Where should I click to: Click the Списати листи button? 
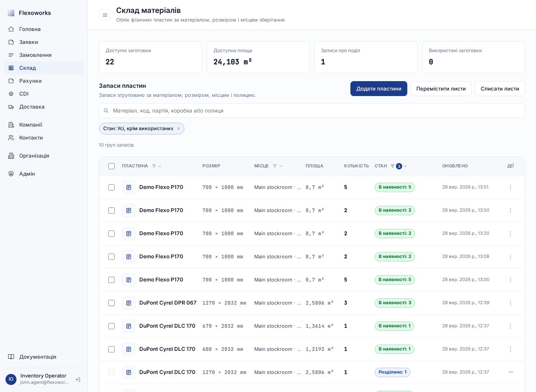500,89
